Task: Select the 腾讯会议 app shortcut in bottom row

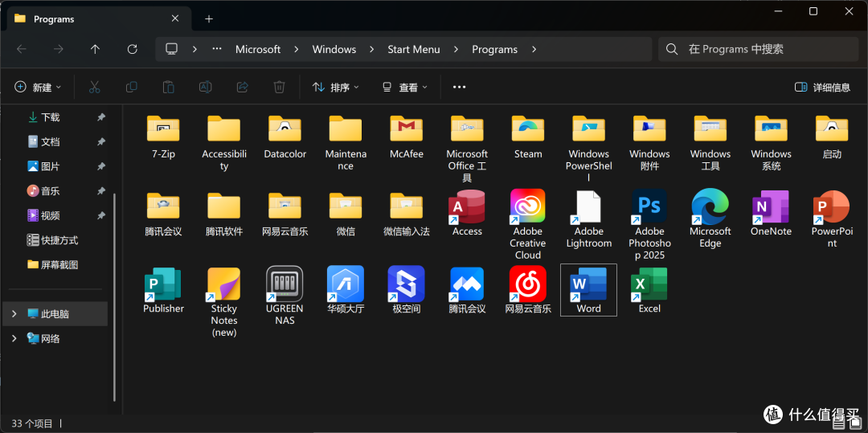Action: [x=467, y=290]
